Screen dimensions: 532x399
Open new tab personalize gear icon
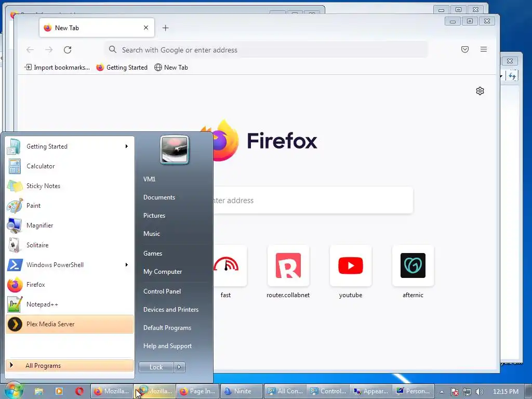click(480, 91)
